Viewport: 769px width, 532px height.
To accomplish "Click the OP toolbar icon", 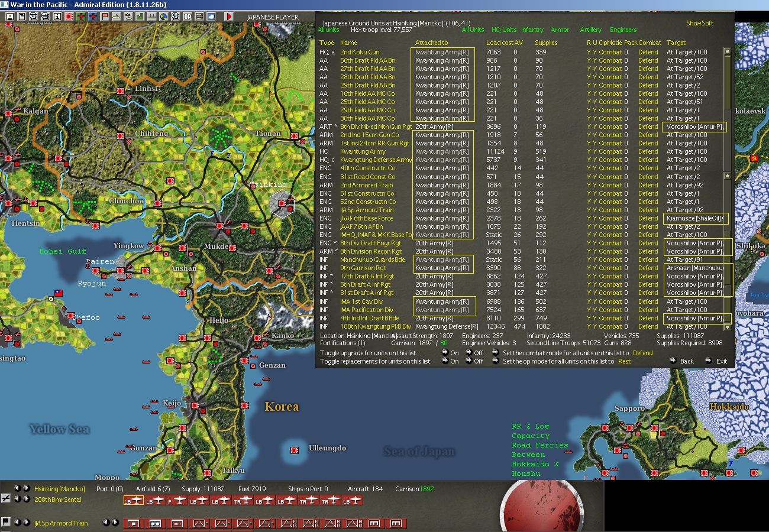I will tap(188, 16).
